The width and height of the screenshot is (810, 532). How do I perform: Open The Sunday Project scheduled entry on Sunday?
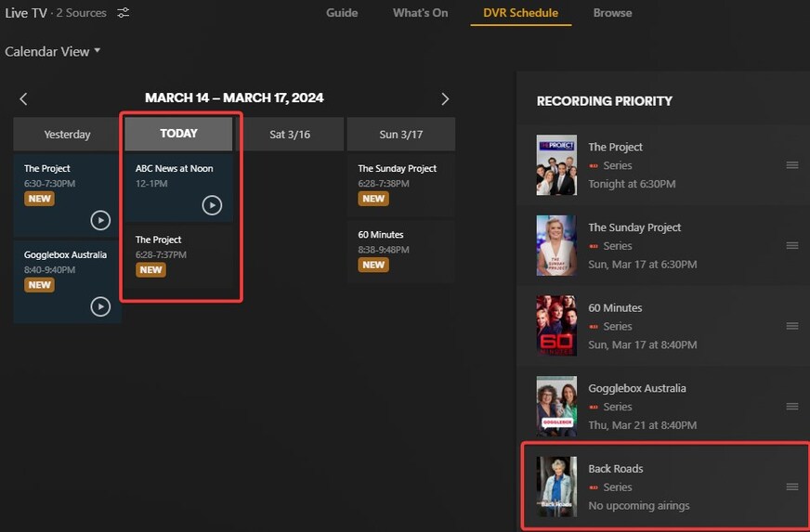[x=401, y=185]
